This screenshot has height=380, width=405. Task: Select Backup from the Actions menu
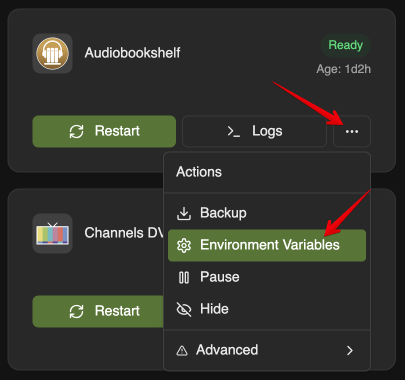[x=267, y=213]
